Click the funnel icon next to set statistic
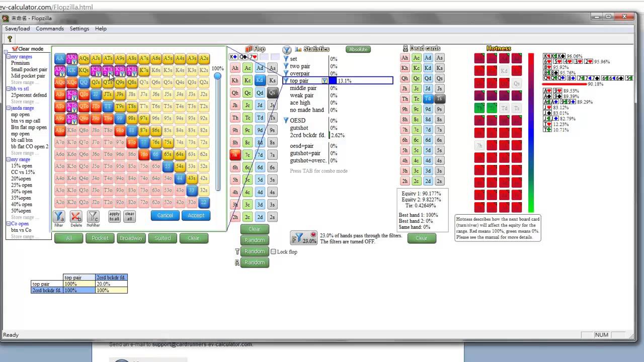 coord(286,59)
